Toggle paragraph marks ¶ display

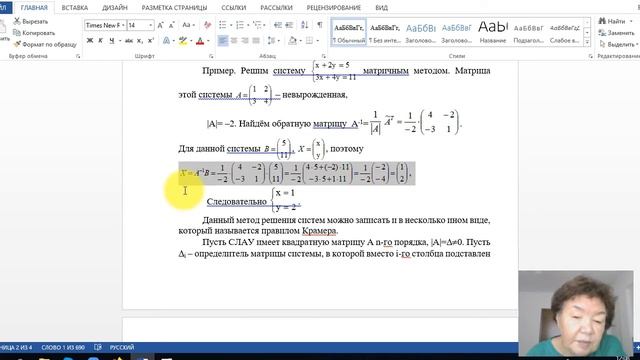(x=320, y=25)
